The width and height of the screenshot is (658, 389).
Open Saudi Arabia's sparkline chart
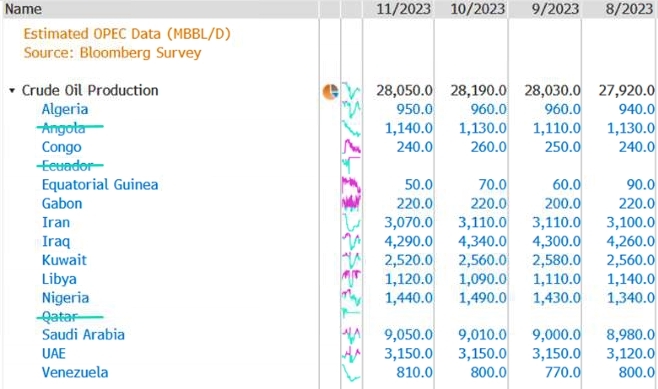pos(351,335)
